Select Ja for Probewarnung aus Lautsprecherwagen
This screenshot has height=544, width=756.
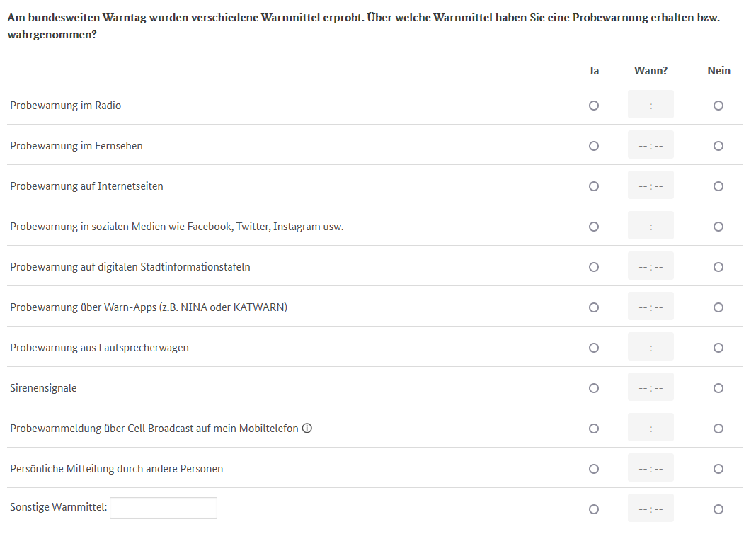(594, 347)
